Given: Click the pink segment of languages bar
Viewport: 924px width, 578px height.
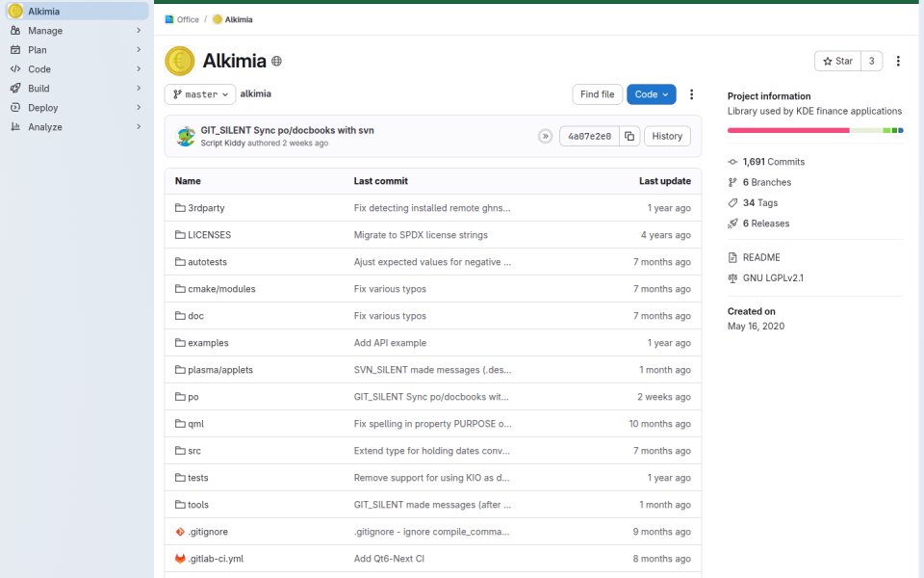Looking at the screenshot, I should [788, 130].
